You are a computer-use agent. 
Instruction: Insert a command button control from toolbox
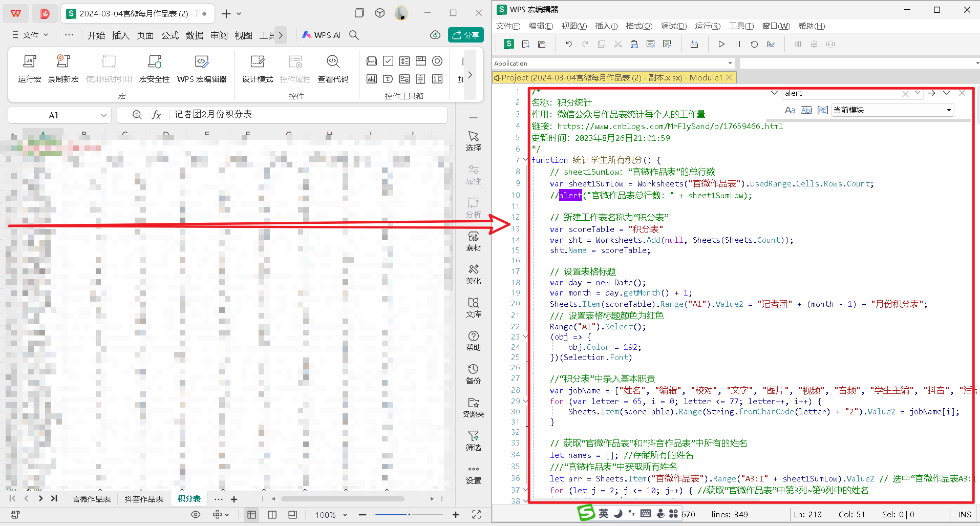pyautogui.click(x=372, y=61)
